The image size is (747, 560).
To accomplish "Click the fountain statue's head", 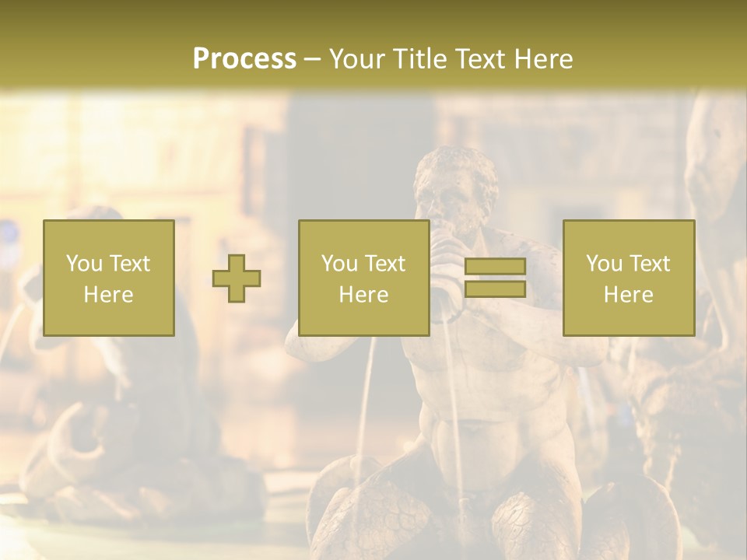I will click(x=455, y=184).
